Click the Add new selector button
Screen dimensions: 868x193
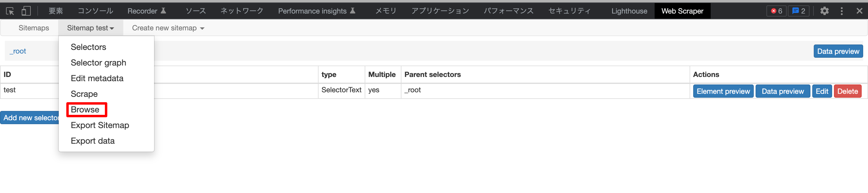[30, 118]
